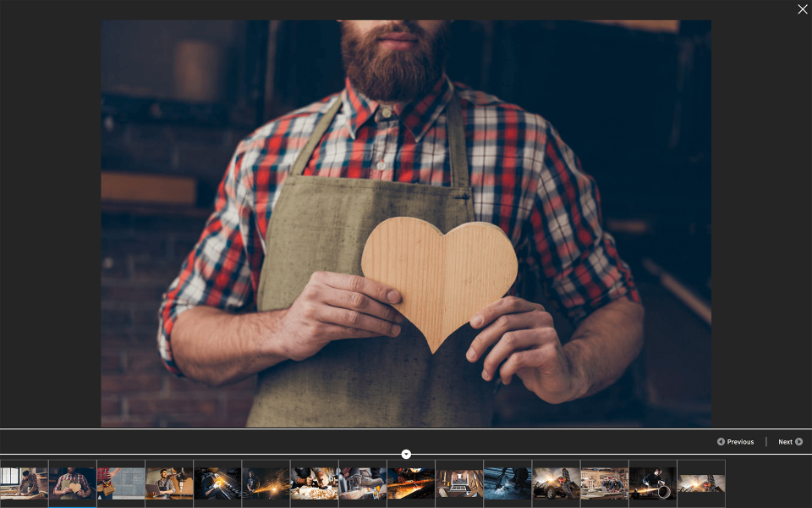This screenshot has width=812, height=508.
Task: Open the last wide panoramic truck thumbnail
Action: click(702, 483)
